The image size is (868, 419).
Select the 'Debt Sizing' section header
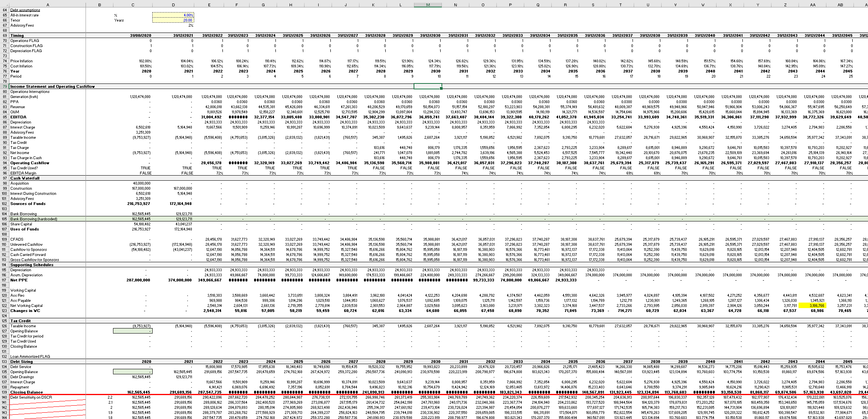[21, 361]
